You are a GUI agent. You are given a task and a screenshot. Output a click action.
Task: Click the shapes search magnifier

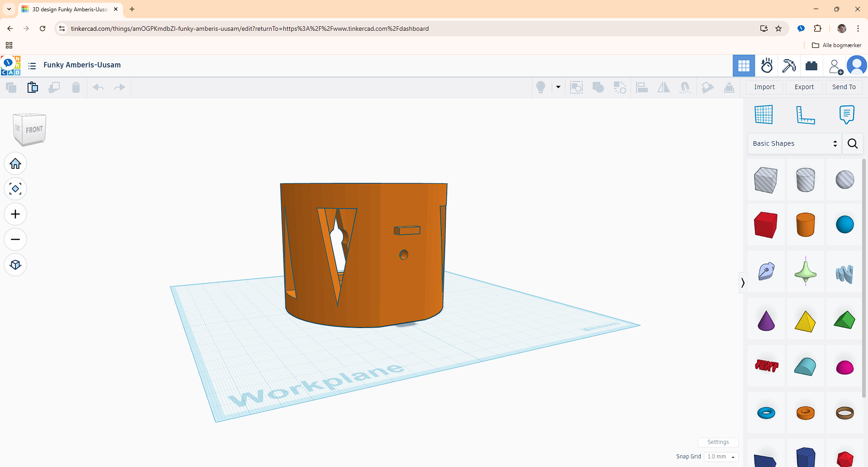coord(853,143)
